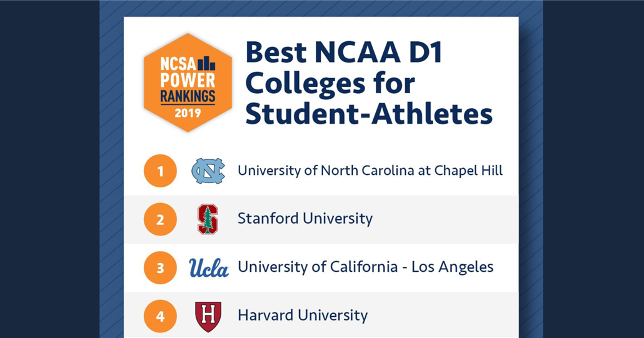644x338 pixels.
Task: Click the Harvard crimson shield logo
Action: (x=208, y=316)
